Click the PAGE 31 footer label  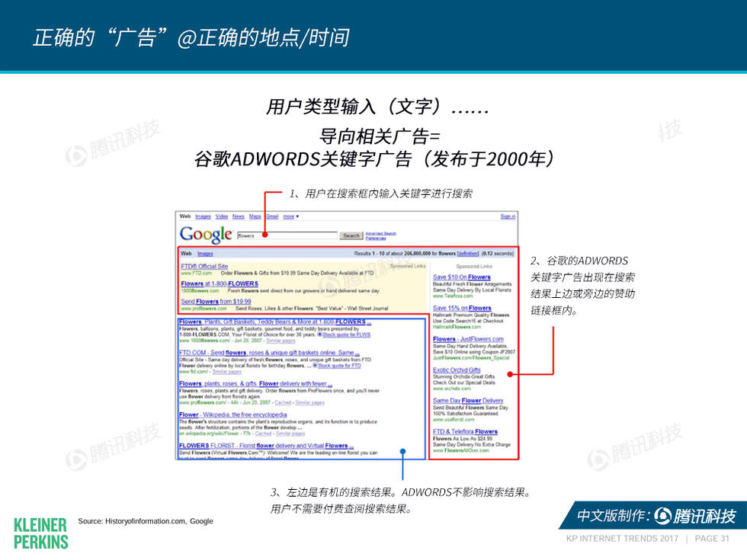(x=712, y=539)
